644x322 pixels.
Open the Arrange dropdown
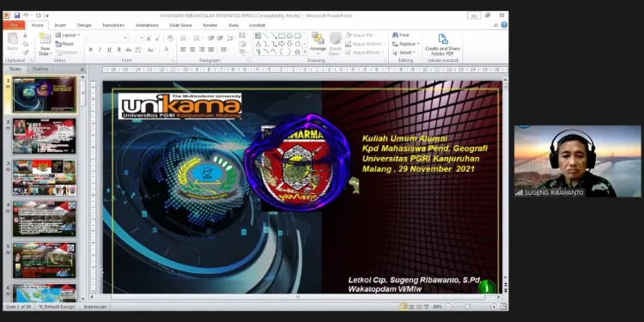[x=318, y=43]
